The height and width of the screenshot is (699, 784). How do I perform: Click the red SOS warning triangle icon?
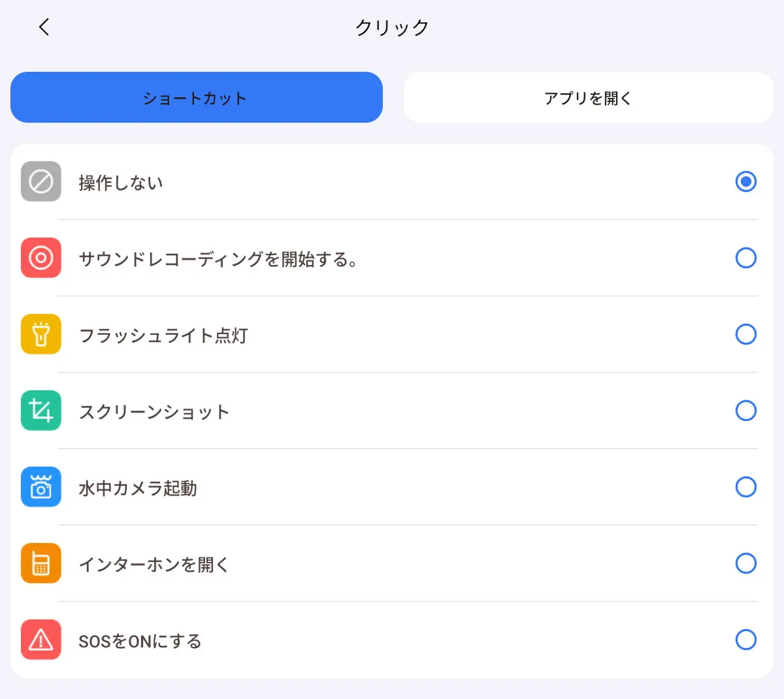click(x=40, y=640)
